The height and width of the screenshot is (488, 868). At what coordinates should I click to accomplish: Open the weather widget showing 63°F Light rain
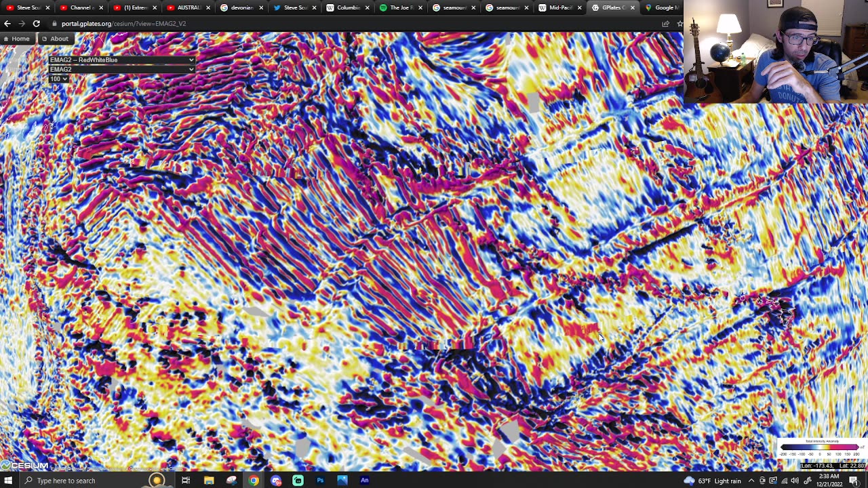(x=713, y=481)
